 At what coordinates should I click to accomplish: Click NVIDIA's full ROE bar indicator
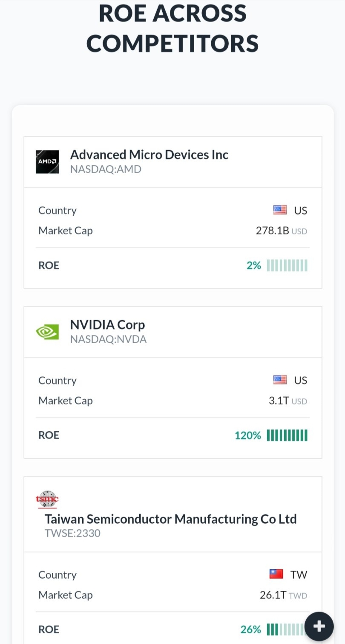tap(287, 436)
